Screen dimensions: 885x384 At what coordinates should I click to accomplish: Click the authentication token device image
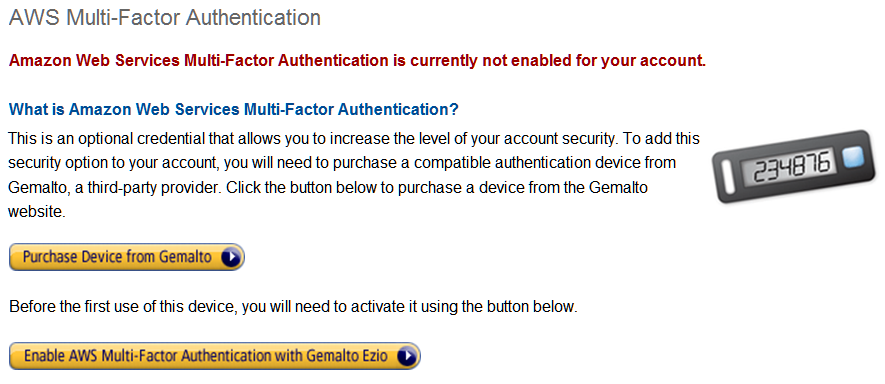tap(792, 167)
